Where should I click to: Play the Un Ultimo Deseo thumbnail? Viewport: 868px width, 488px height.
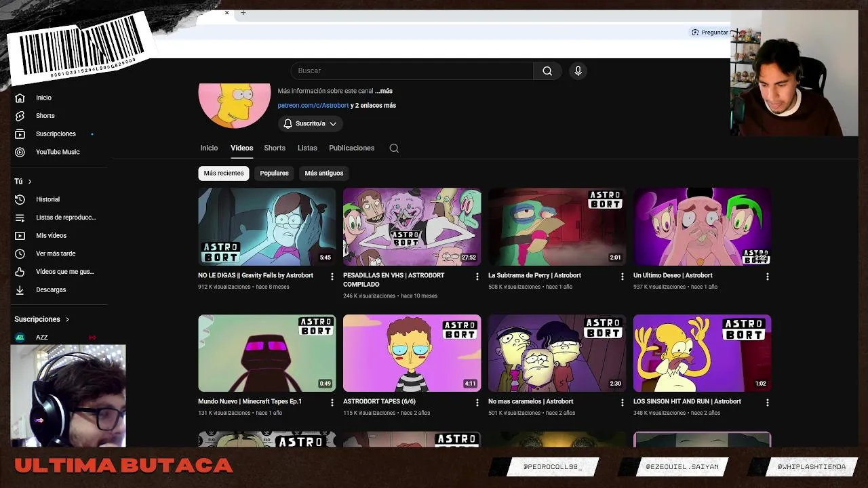(702, 226)
